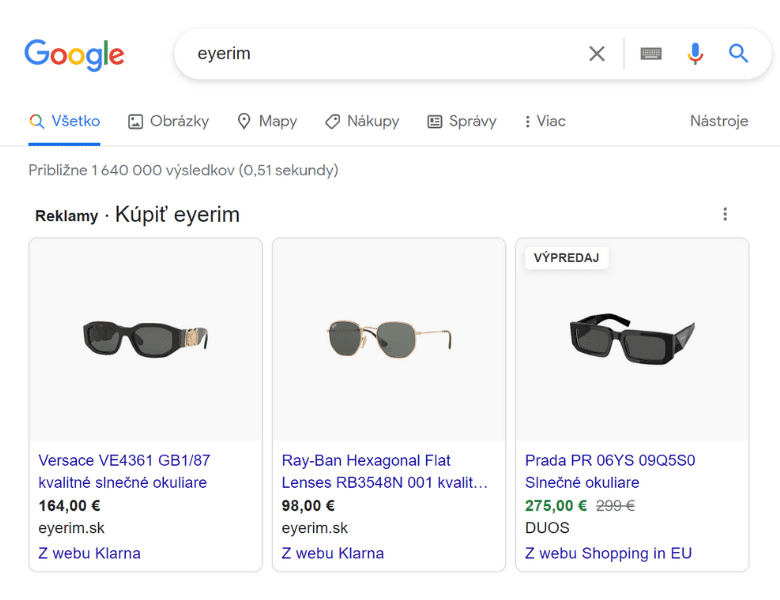This screenshot has height=600, width=780.
Task: Click the DUOS seller name
Action: (x=547, y=528)
